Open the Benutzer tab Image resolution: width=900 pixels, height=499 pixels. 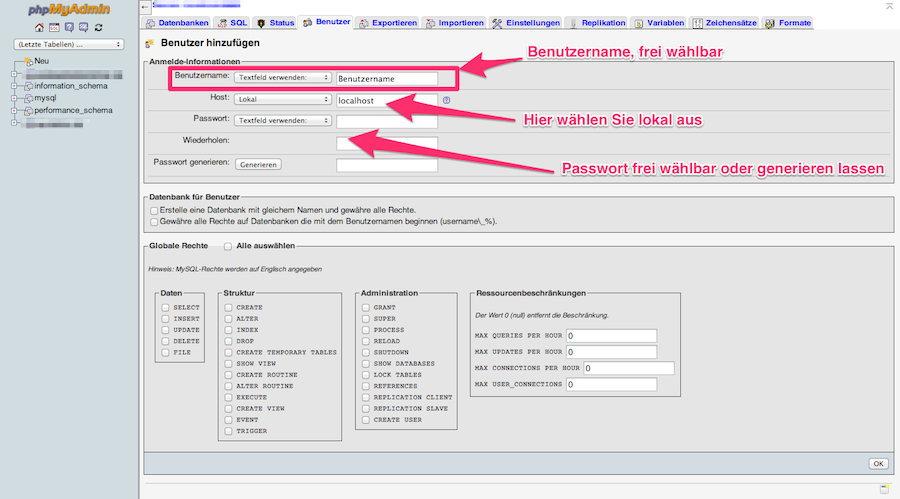[327, 22]
